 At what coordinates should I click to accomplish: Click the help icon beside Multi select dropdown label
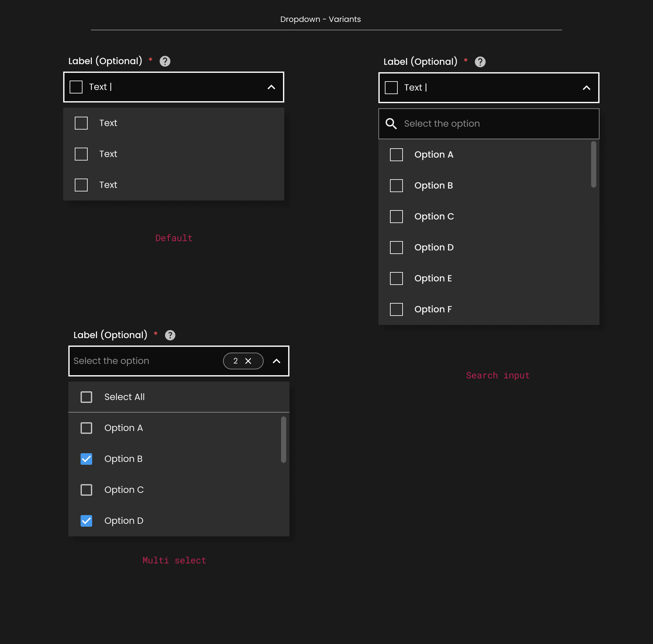170,335
